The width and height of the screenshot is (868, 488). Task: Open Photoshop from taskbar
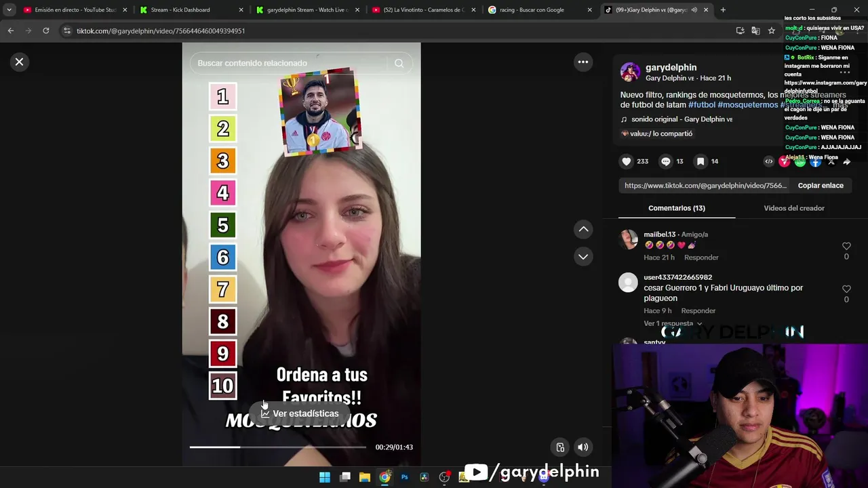tap(404, 477)
